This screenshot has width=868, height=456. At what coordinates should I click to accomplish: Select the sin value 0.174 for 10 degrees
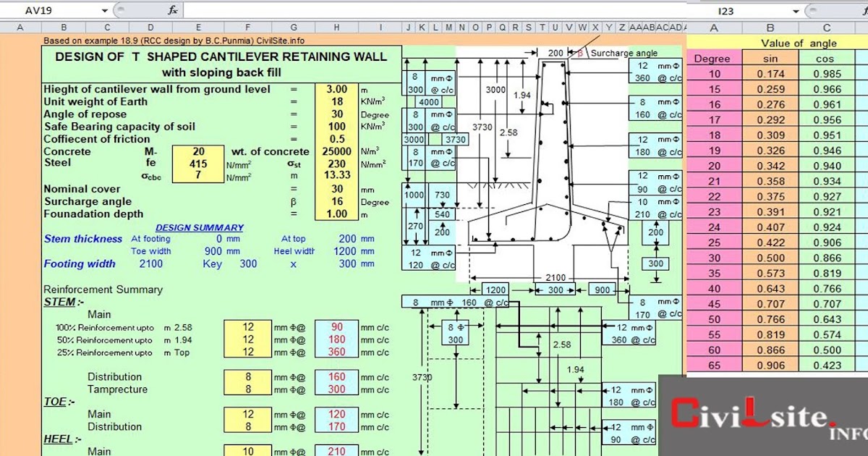(x=770, y=72)
